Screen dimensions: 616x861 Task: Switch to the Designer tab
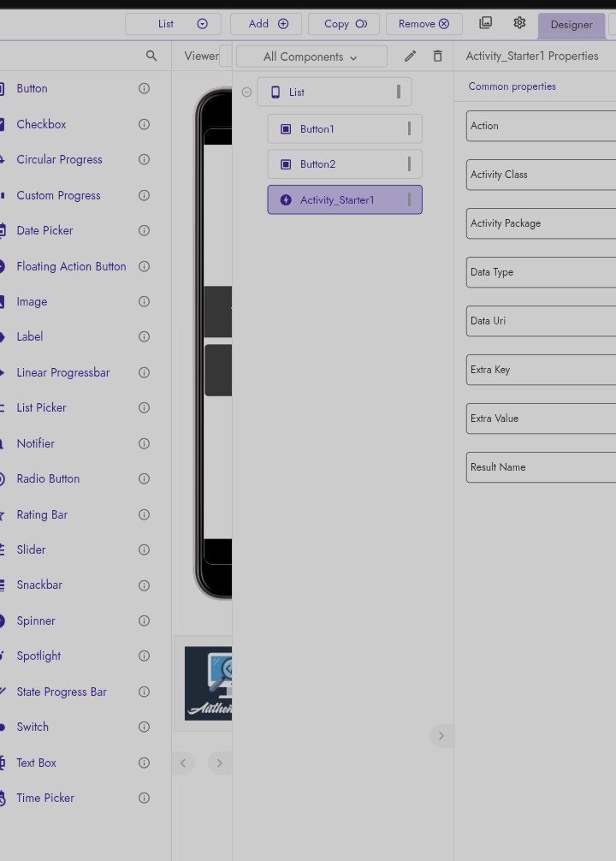[572, 26]
